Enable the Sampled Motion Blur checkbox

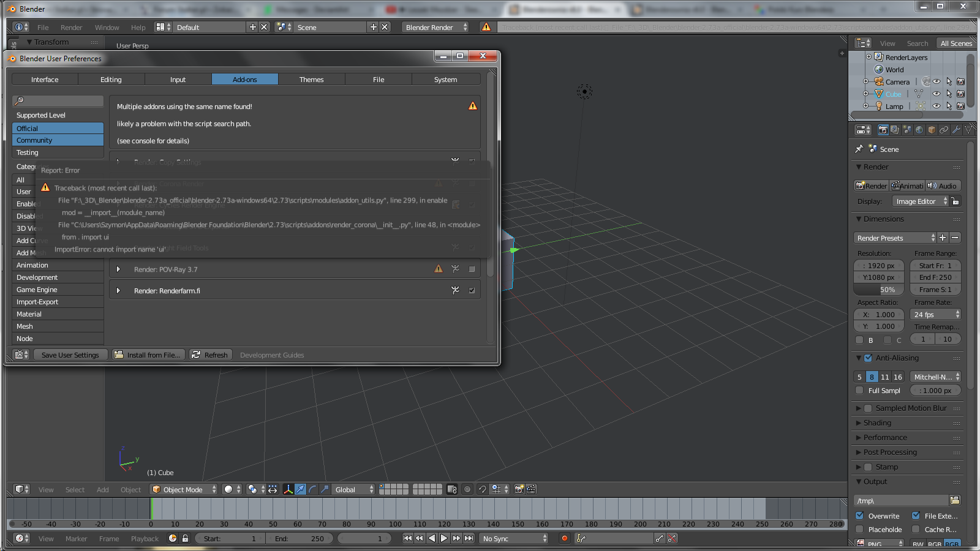(x=868, y=408)
